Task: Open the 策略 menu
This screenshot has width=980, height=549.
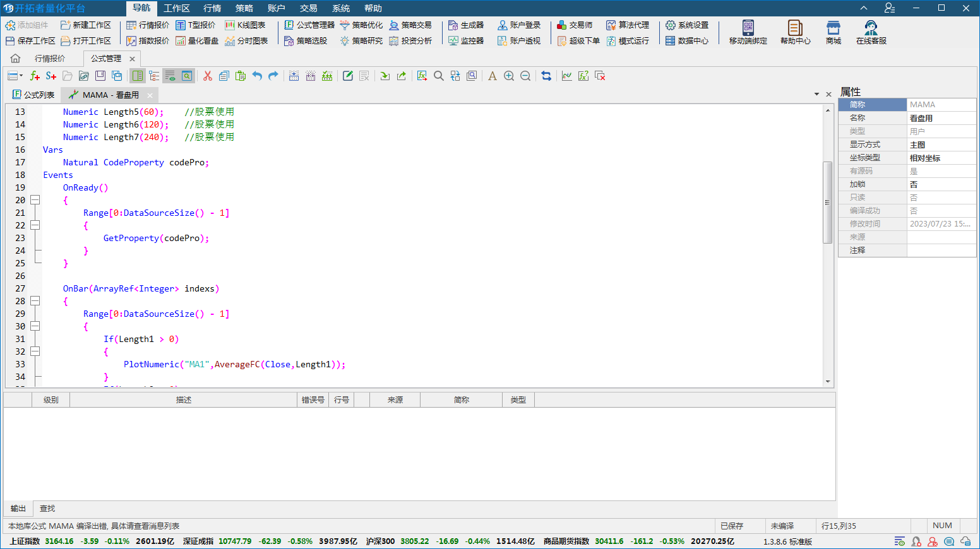Action: coord(244,8)
